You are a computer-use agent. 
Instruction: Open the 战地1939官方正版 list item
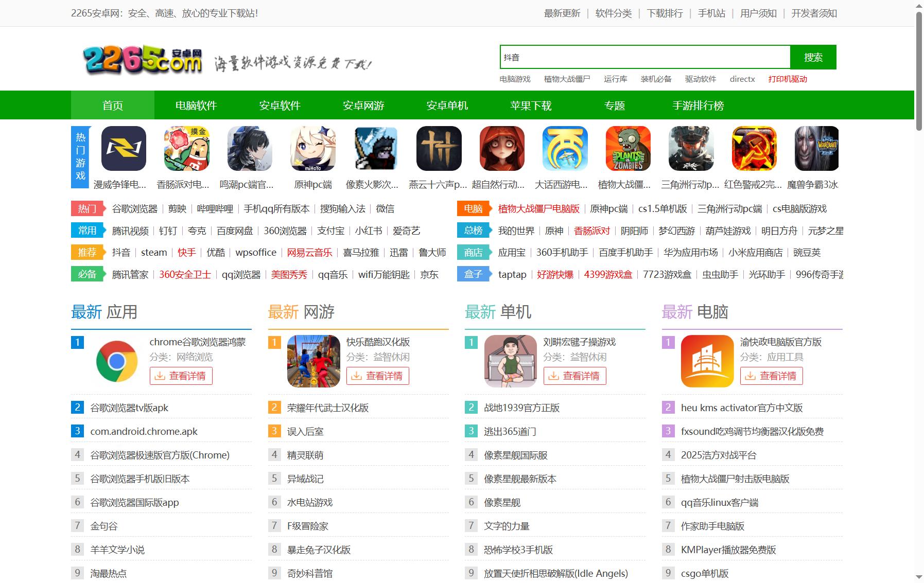coord(521,408)
